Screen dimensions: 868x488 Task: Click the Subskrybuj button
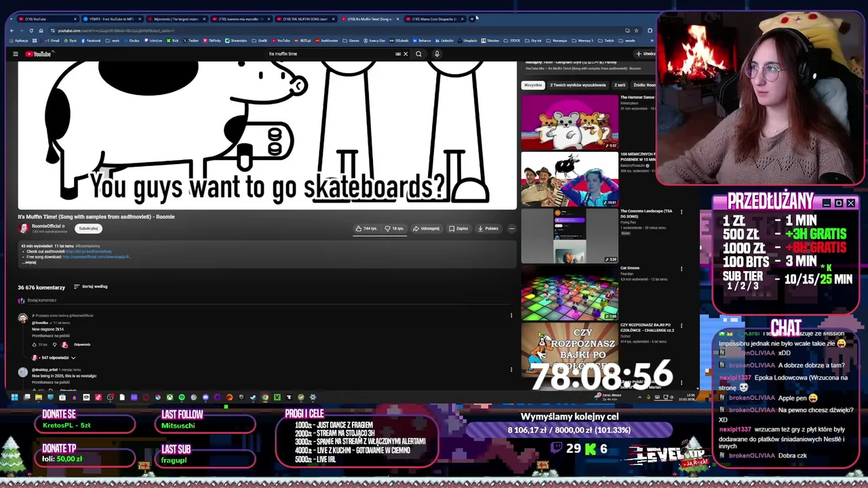88,228
